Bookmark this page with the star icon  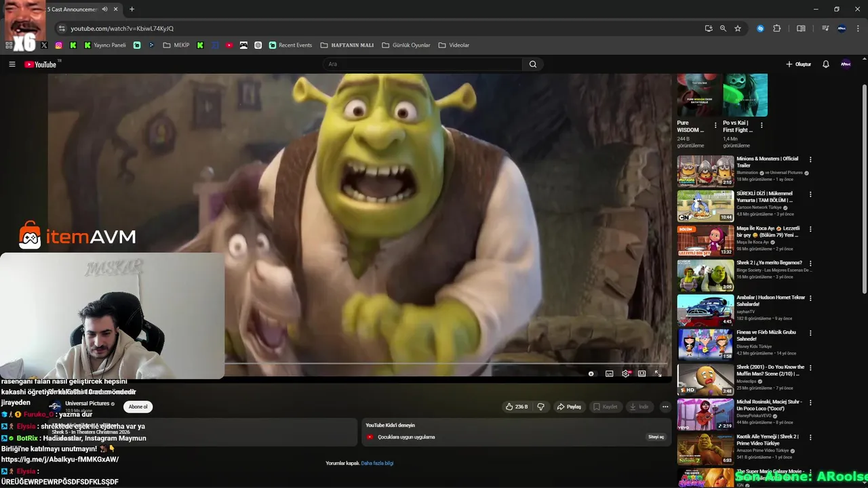738,28
